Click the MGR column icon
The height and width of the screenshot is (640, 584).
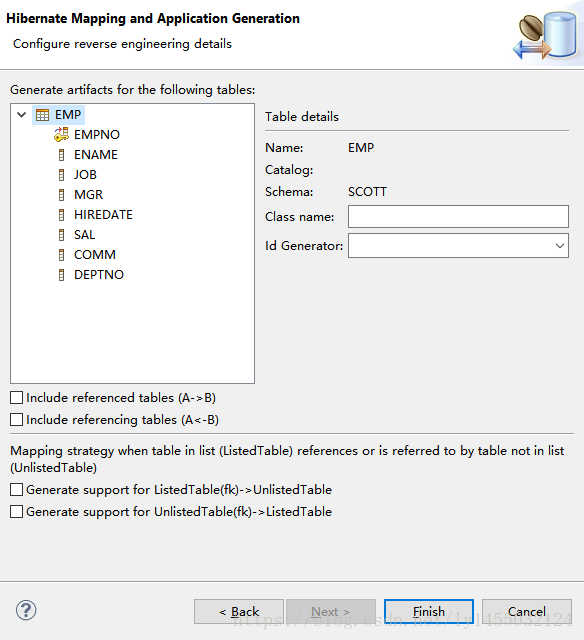(62, 195)
